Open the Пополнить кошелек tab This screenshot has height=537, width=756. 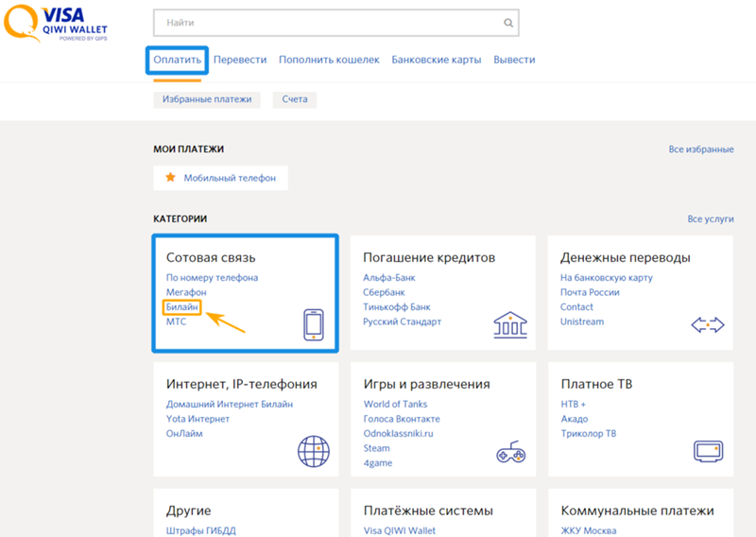[x=329, y=60]
